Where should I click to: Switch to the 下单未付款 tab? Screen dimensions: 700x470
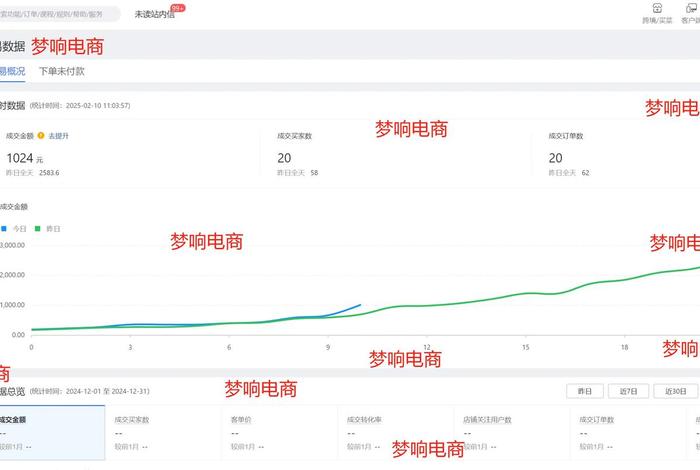(62, 71)
